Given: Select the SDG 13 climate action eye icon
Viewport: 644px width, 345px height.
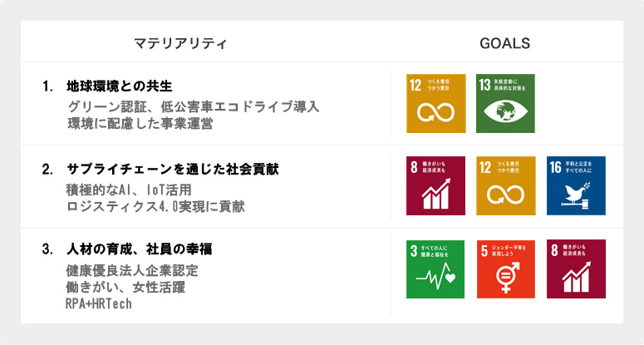Looking at the screenshot, I should 505,103.
